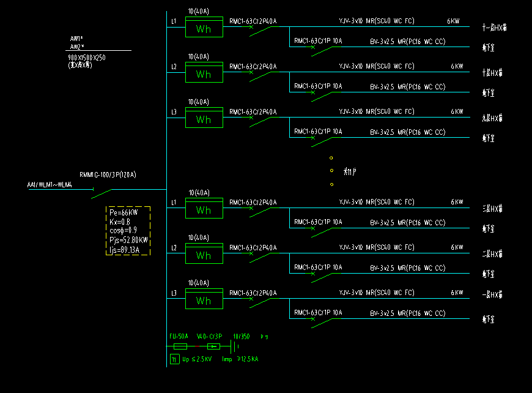Click the 地下室 label below 一层HX箱

pos(488,320)
